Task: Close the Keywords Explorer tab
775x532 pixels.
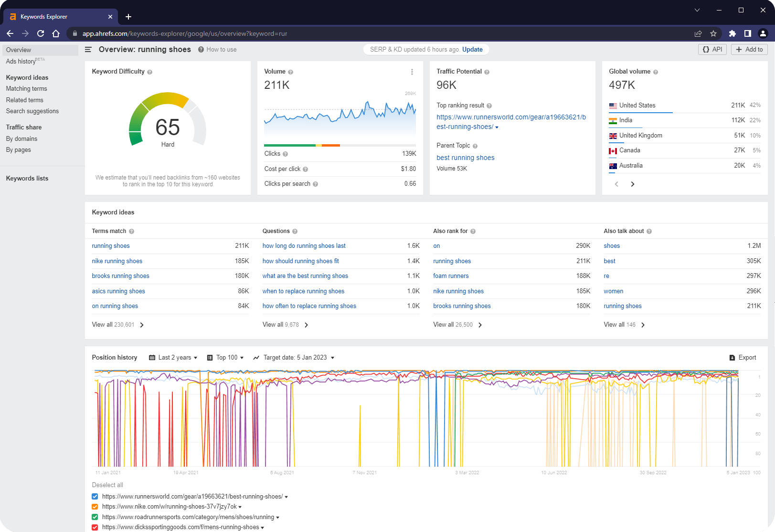Action: pyautogui.click(x=110, y=17)
